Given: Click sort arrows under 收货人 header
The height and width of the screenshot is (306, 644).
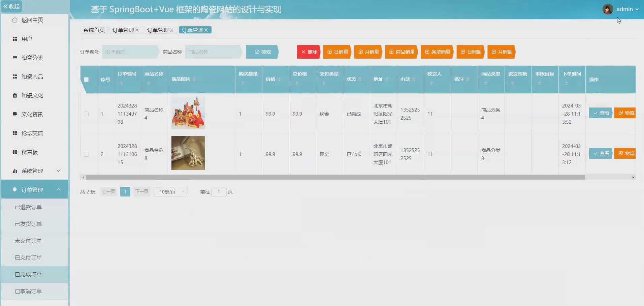Looking at the screenshot, I should coord(431,83).
